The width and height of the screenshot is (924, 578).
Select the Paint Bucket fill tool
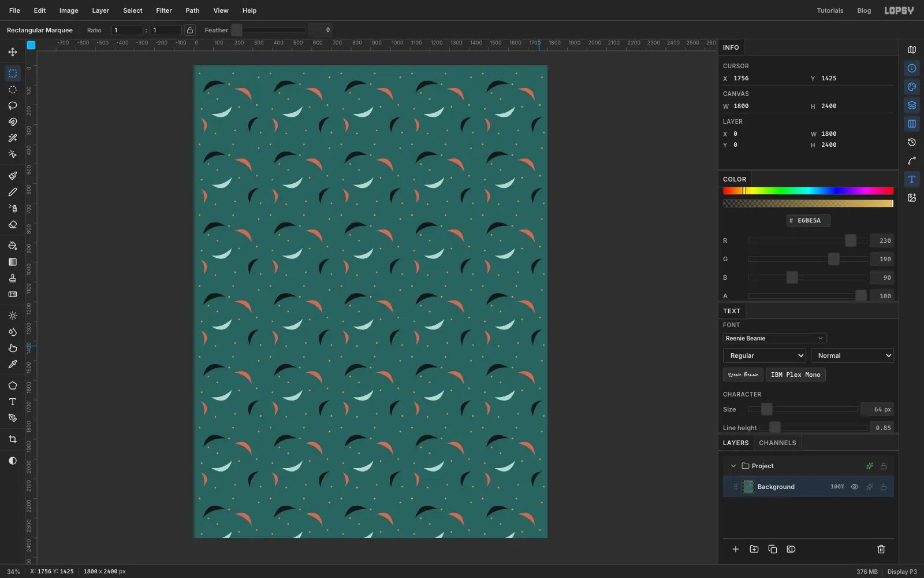point(13,246)
